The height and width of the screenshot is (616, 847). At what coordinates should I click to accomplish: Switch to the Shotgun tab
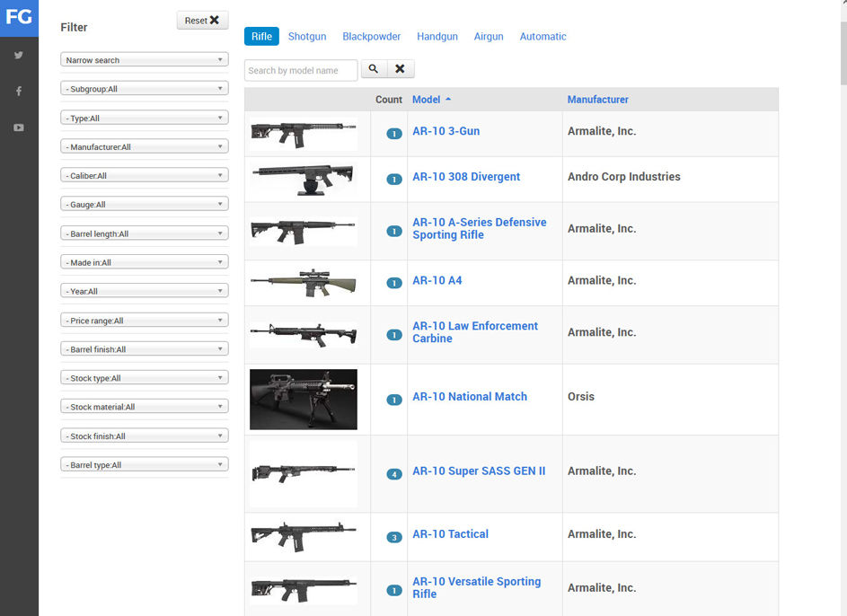307,36
